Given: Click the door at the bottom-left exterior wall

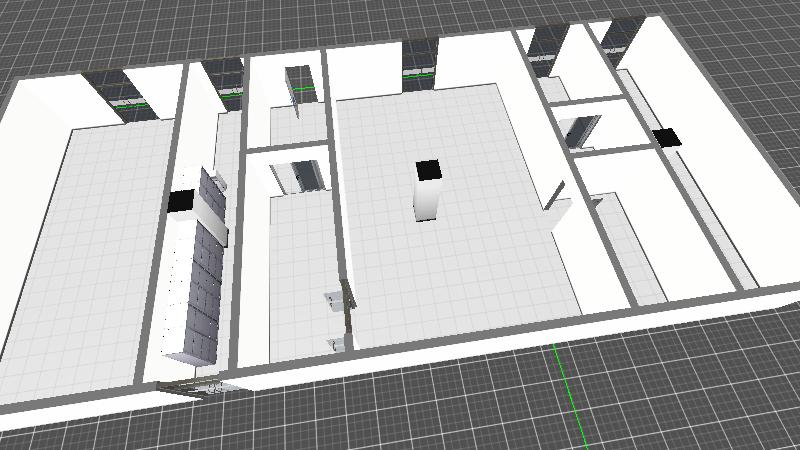Looking at the screenshot, I should pos(195,388).
